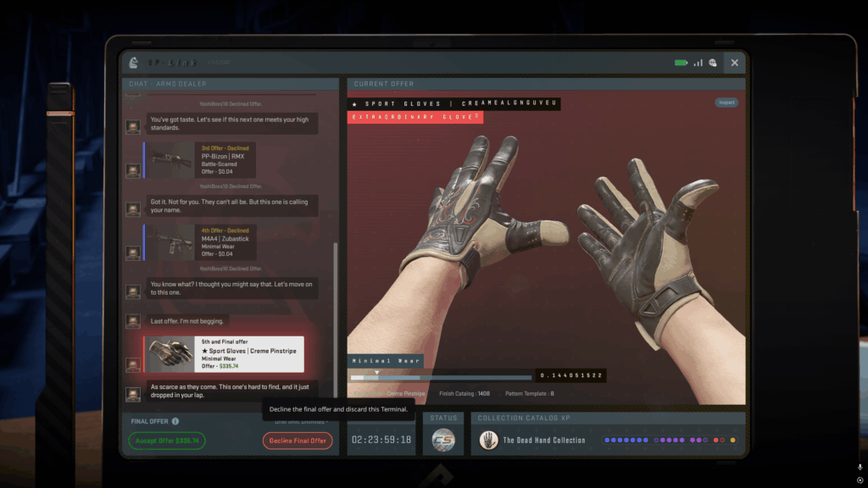Click the signal strength bars icon
This screenshot has width=868, height=488.
tap(698, 61)
